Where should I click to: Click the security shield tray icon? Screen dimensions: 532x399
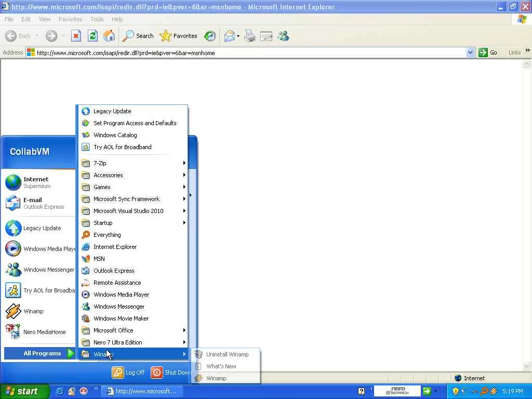click(x=456, y=391)
